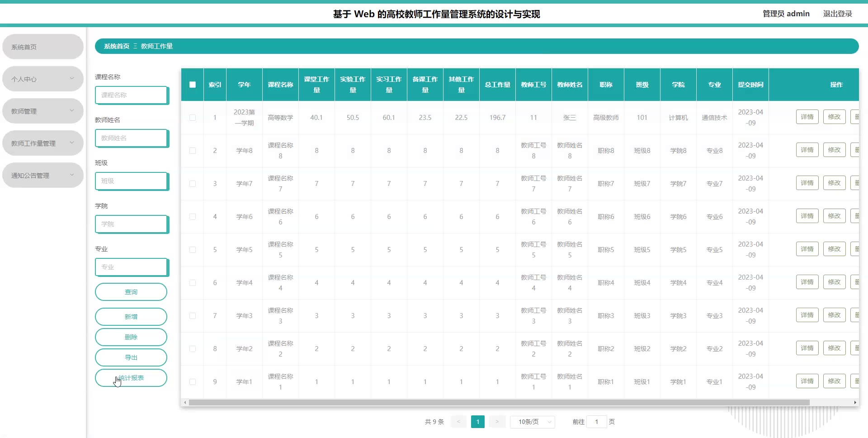Open 详情 for the 学年7 row

coord(807,183)
